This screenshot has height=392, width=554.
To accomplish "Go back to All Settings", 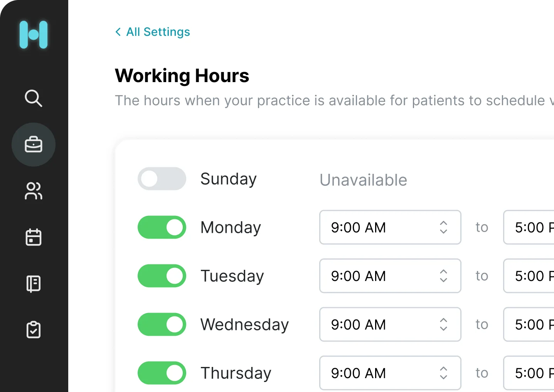I will tap(158, 32).
